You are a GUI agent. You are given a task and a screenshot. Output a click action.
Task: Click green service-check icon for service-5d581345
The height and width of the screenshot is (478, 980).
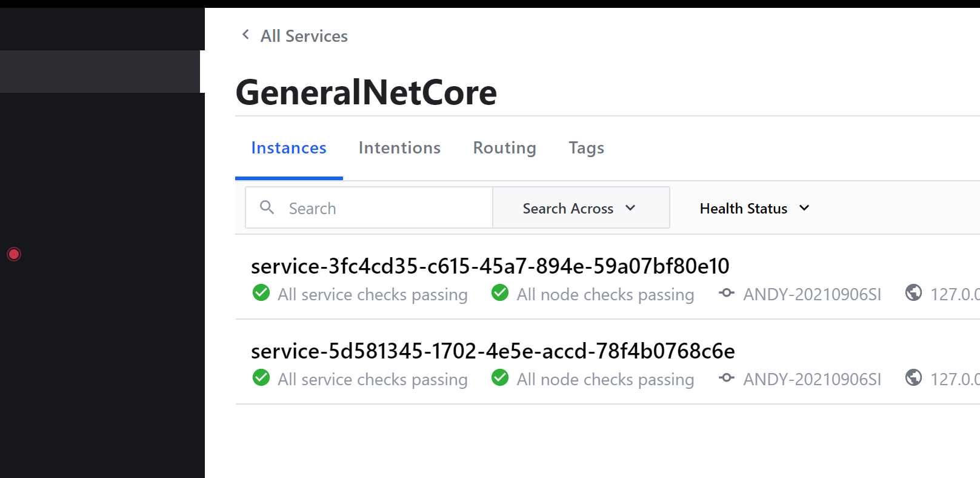tap(261, 378)
